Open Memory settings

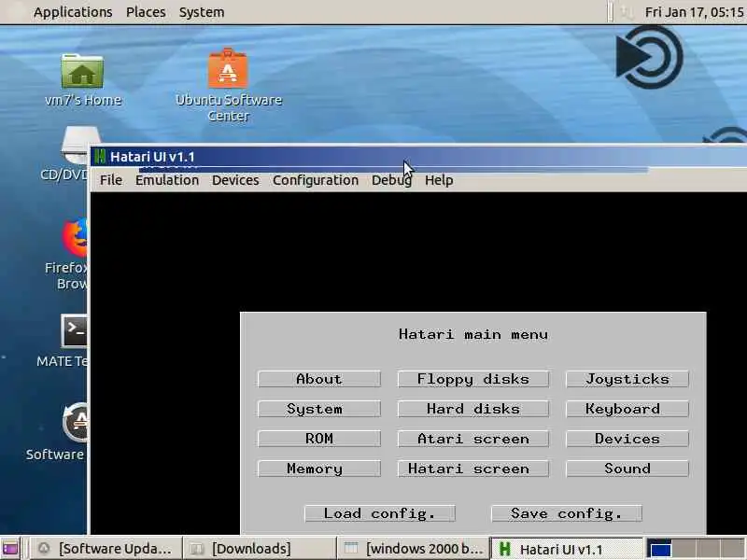(x=319, y=469)
